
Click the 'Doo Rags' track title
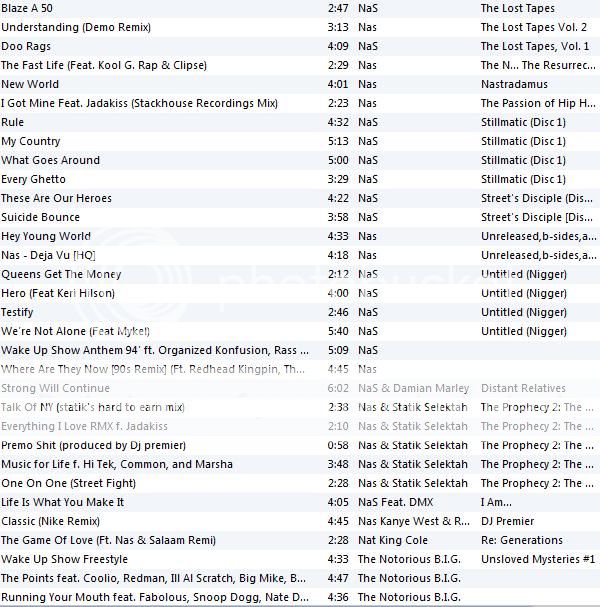26,46
